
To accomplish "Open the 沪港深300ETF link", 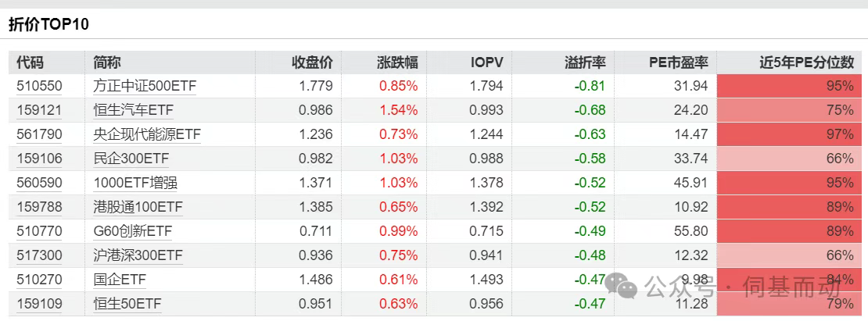I will click(138, 255).
